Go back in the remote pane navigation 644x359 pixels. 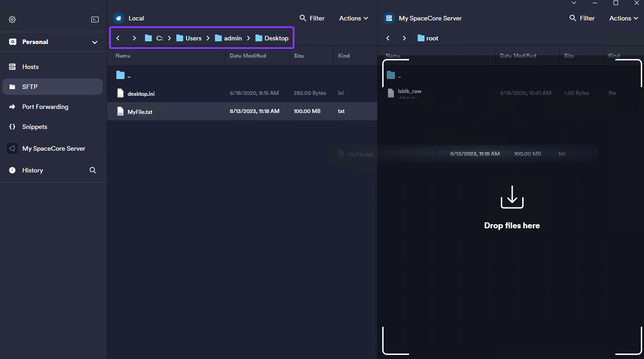coord(388,38)
